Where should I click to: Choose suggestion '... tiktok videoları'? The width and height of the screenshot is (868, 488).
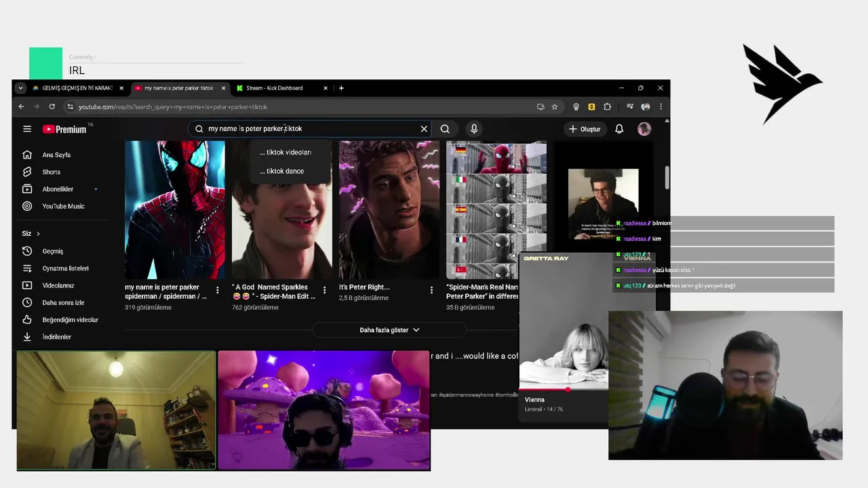[285, 152]
